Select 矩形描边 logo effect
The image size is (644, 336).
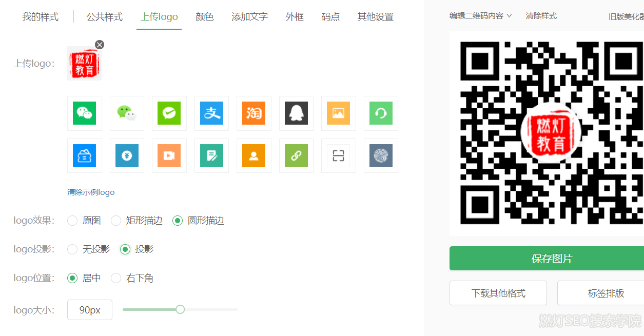[116, 221]
